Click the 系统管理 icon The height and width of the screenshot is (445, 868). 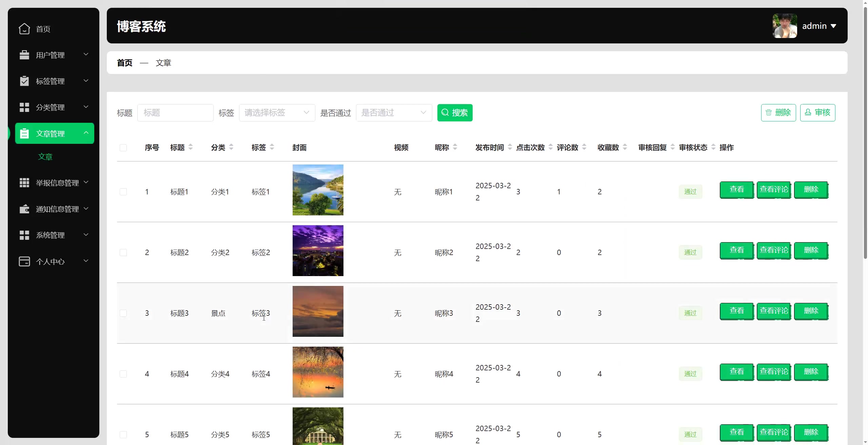[x=24, y=235]
